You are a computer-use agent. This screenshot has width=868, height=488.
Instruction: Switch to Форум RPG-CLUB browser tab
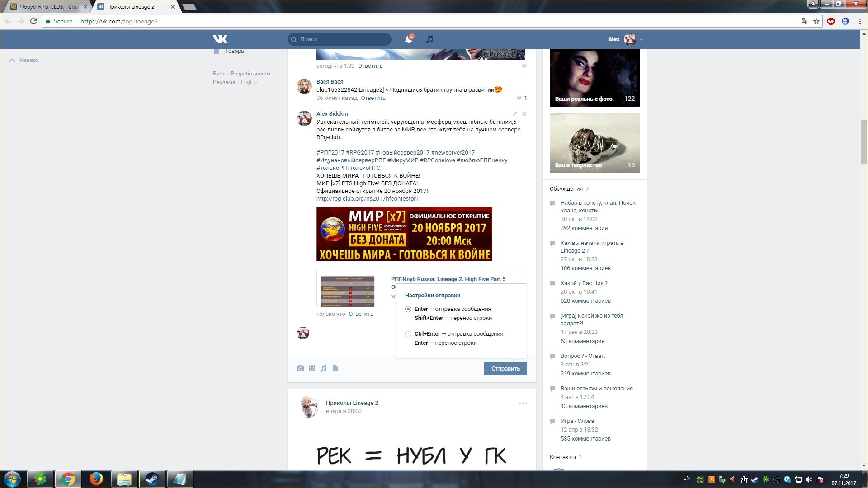48,7
